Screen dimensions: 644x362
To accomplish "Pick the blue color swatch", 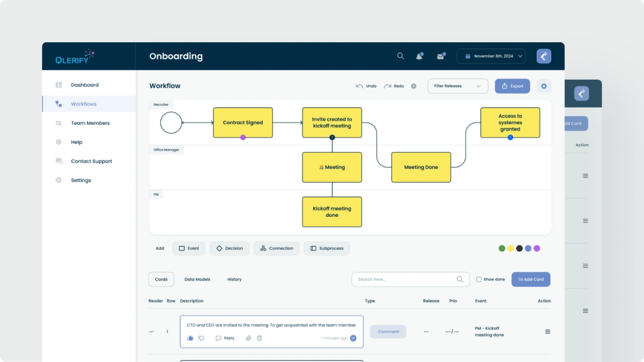I will [x=528, y=248].
